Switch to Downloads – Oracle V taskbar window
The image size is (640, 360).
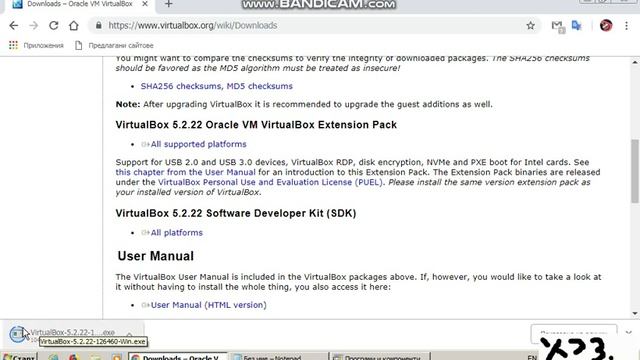pyautogui.click(x=177, y=357)
